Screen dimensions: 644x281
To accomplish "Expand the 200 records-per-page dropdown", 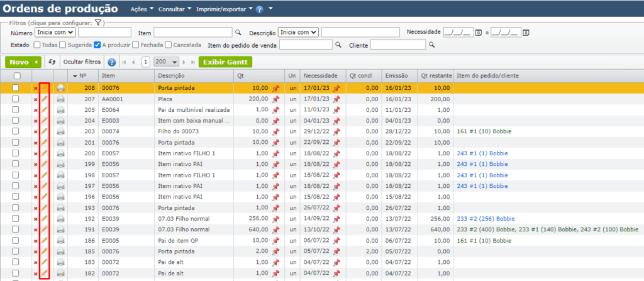I will (166, 62).
